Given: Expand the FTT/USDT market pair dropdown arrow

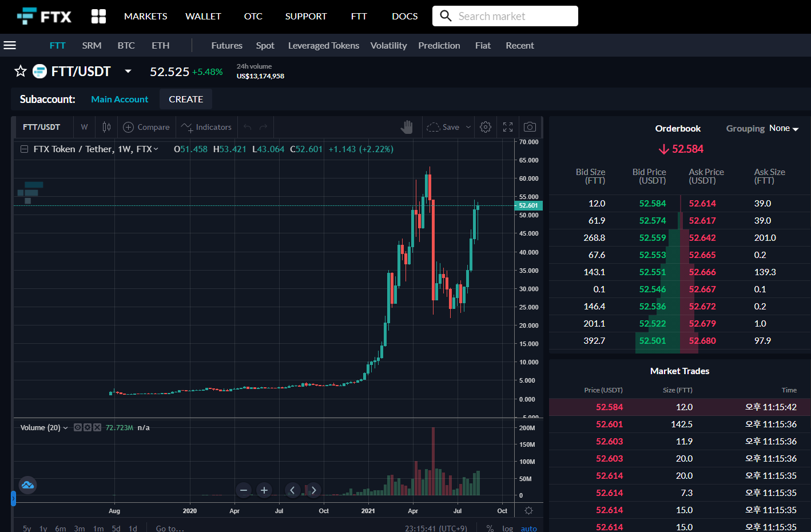Looking at the screenshot, I should click(x=128, y=72).
